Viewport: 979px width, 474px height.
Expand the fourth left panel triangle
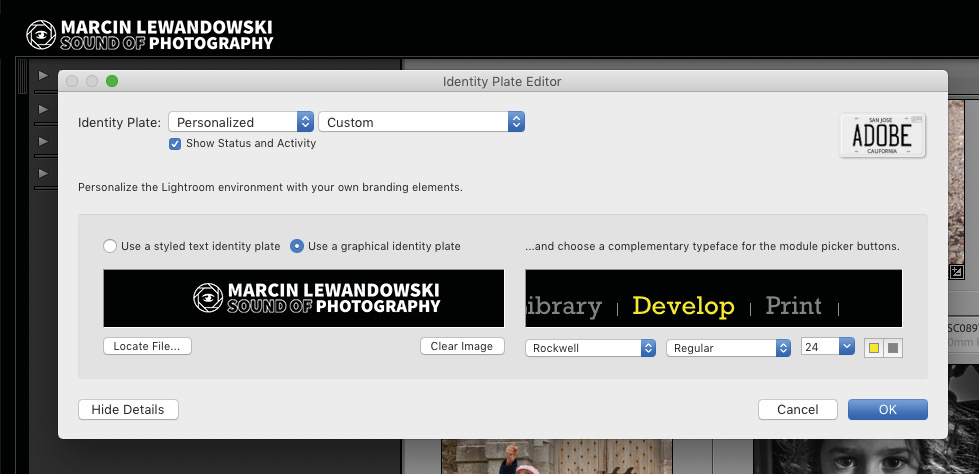[x=43, y=173]
